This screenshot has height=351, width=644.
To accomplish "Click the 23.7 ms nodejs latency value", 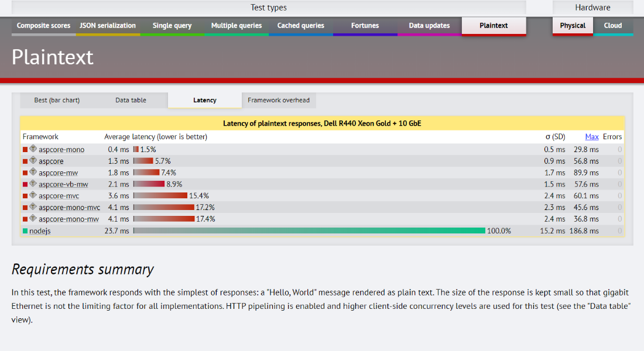I will (117, 231).
